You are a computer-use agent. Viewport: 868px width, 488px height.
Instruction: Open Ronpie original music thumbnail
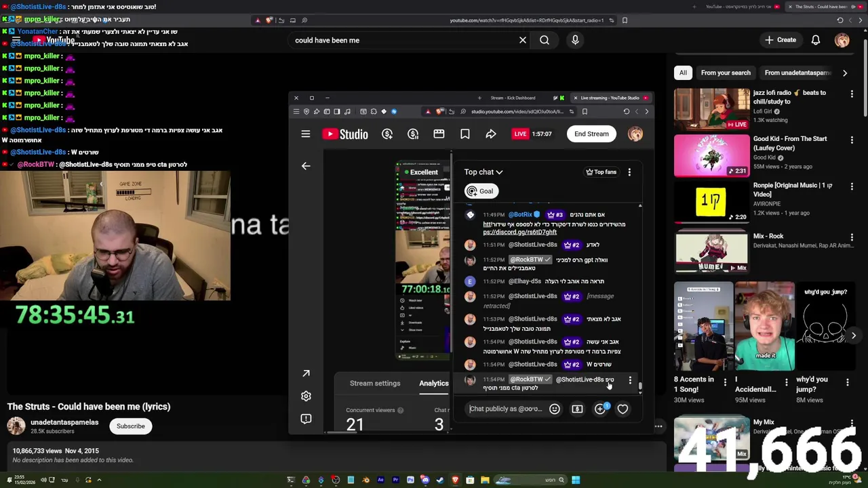[711, 201]
